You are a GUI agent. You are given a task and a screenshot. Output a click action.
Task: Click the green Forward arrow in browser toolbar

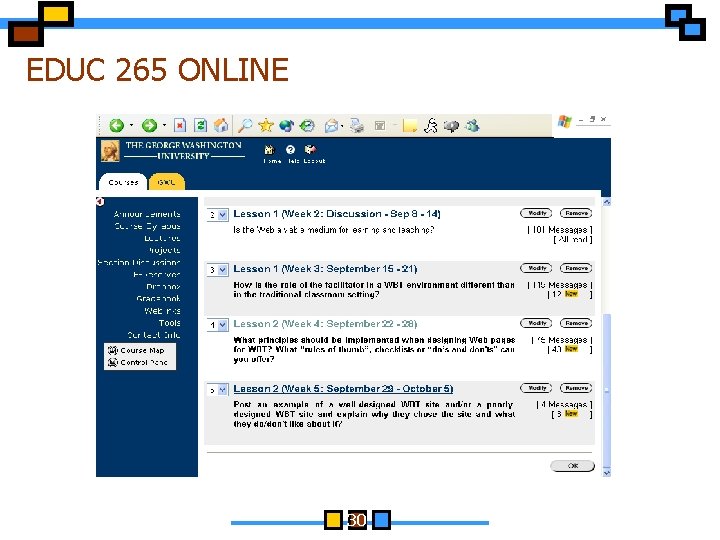(149, 125)
